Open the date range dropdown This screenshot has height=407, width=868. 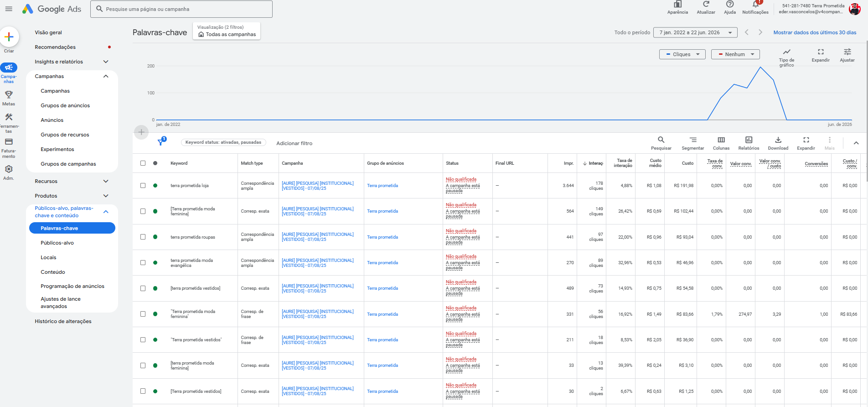point(695,32)
